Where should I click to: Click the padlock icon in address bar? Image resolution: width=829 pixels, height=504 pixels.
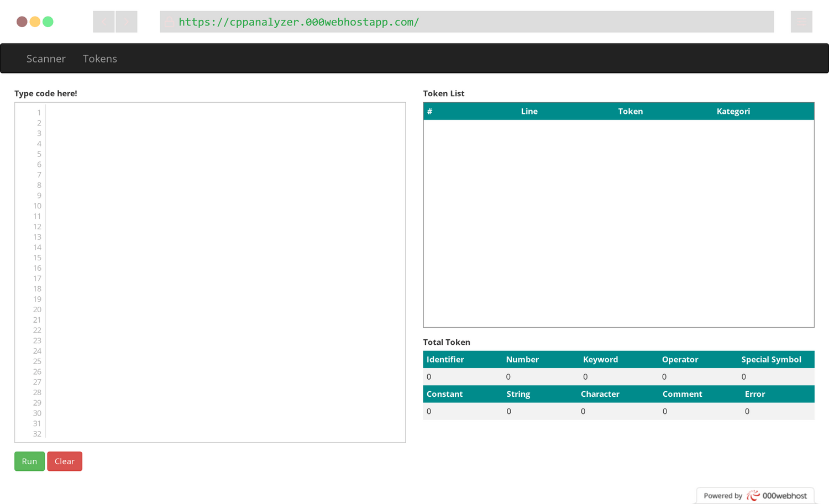pyautogui.click(x=170, y=22)
